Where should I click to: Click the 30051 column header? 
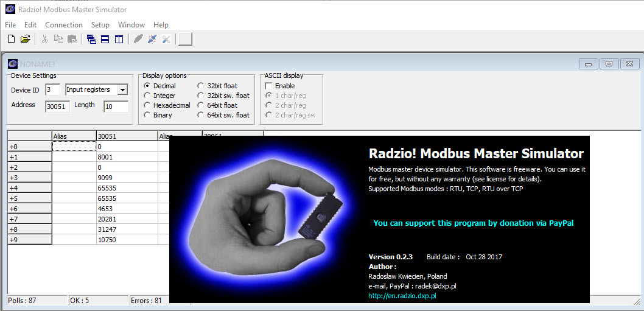tap(127, 136)
